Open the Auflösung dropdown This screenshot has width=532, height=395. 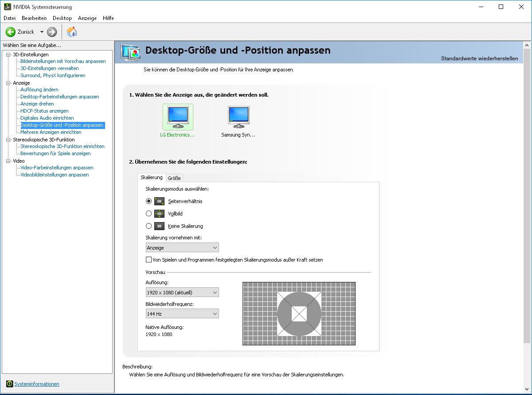pyautogui.click(x=182, y=293)
